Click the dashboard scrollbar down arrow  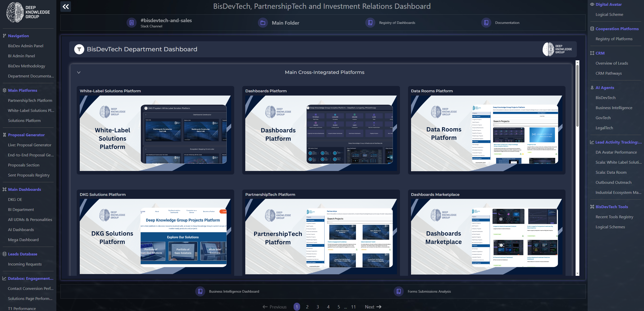click(x=577, y=273)
